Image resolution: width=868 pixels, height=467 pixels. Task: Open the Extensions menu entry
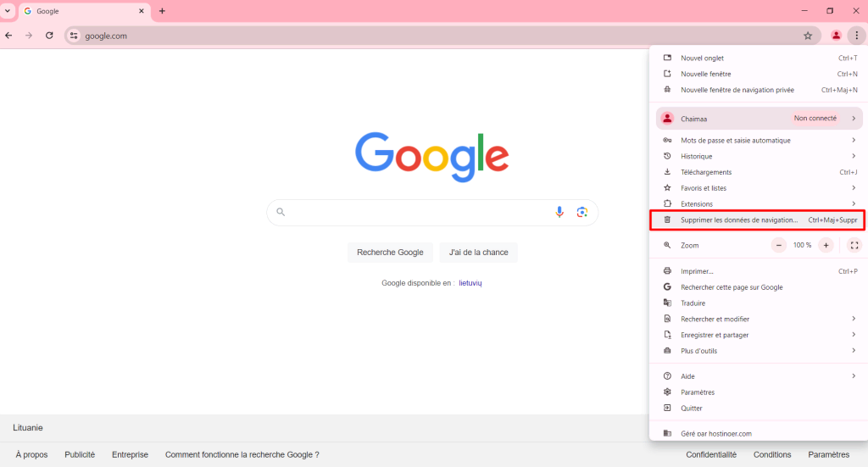[x=759, y=204]
